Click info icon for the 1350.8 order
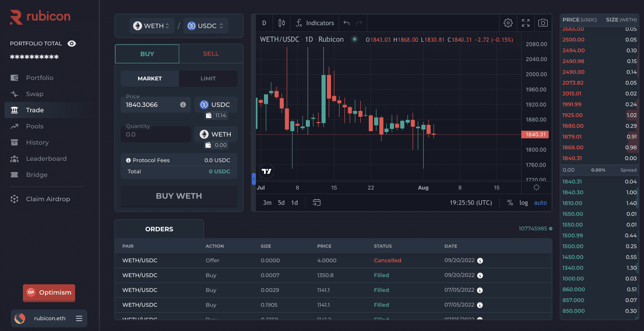Image resolution: width=644 pixels, height=331 pixels. [480, 275]
